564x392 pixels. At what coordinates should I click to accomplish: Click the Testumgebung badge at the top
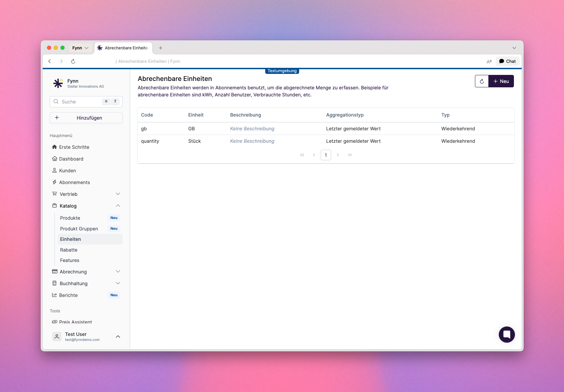point(282,71)
